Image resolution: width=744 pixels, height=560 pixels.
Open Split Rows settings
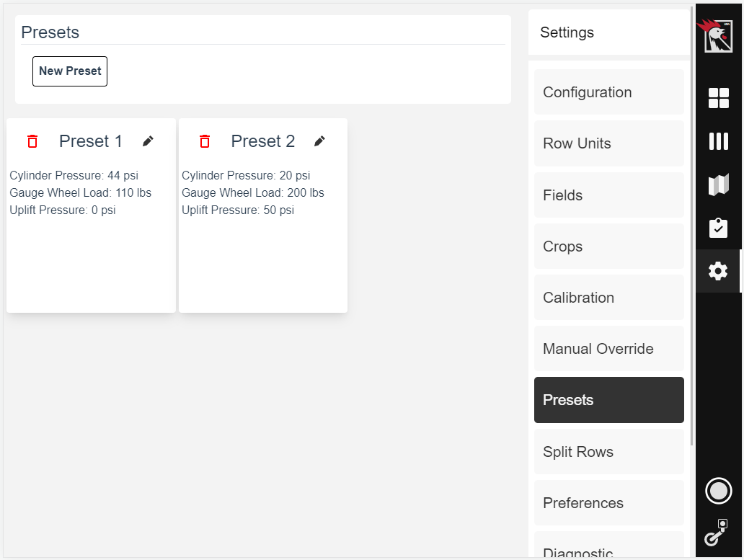(x=608, y=451)
